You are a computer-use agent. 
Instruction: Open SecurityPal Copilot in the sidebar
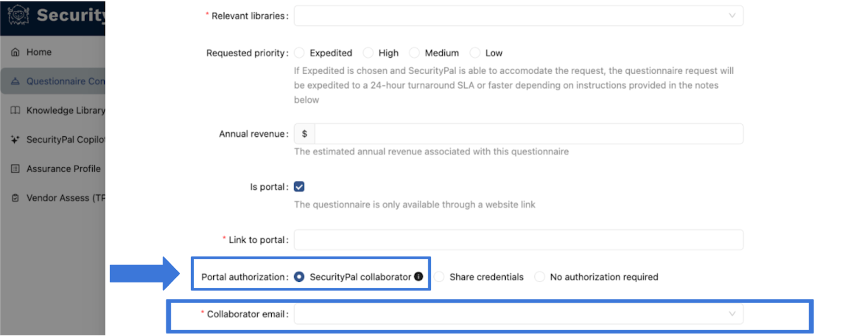[53, 140]
